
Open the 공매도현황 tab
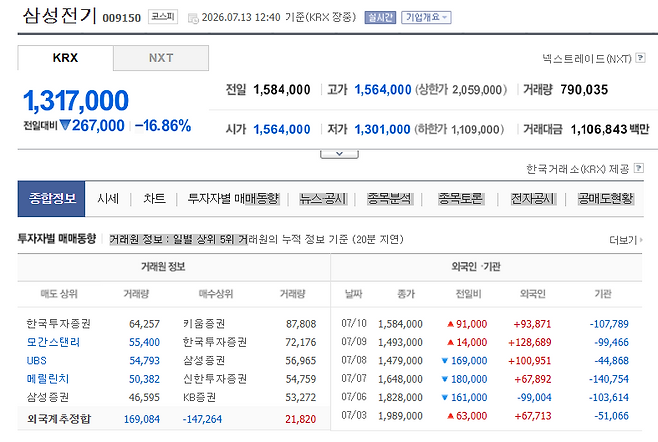605,199
